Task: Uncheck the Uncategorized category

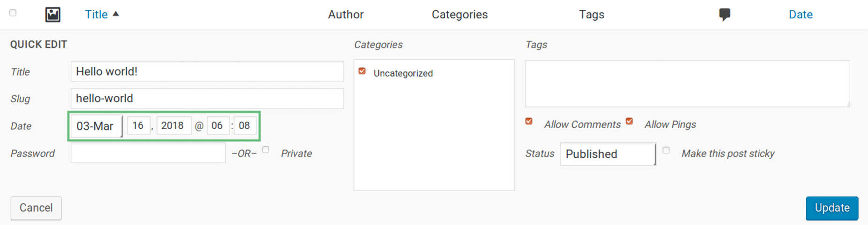Action: click(x=362, y=71)
